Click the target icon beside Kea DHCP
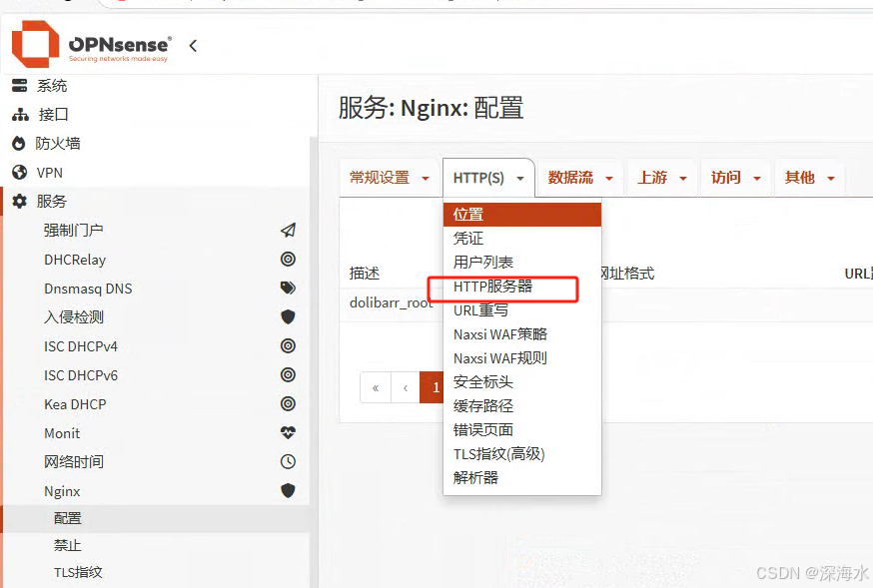 288,404
